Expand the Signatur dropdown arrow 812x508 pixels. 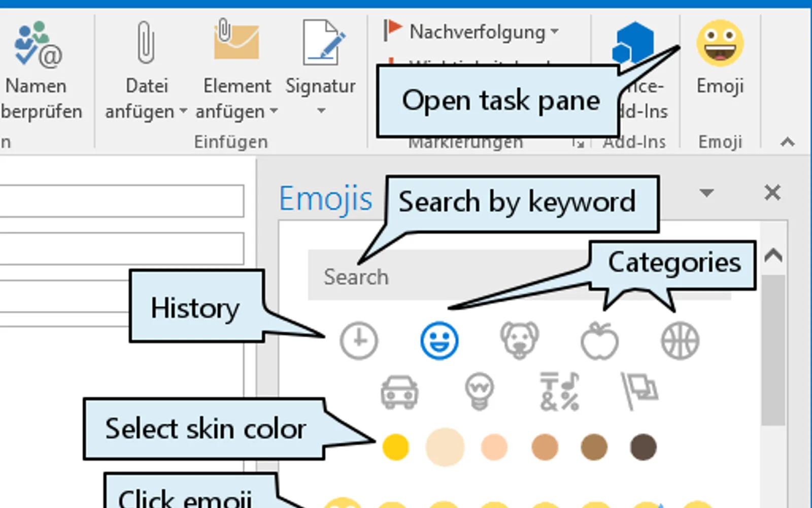pos(321,110)
